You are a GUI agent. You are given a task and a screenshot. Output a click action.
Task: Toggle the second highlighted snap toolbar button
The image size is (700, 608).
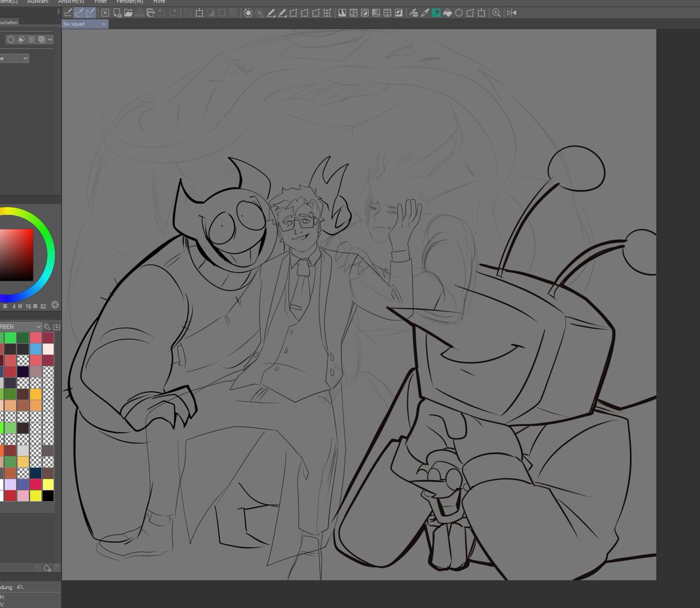[x=79, y=13]
